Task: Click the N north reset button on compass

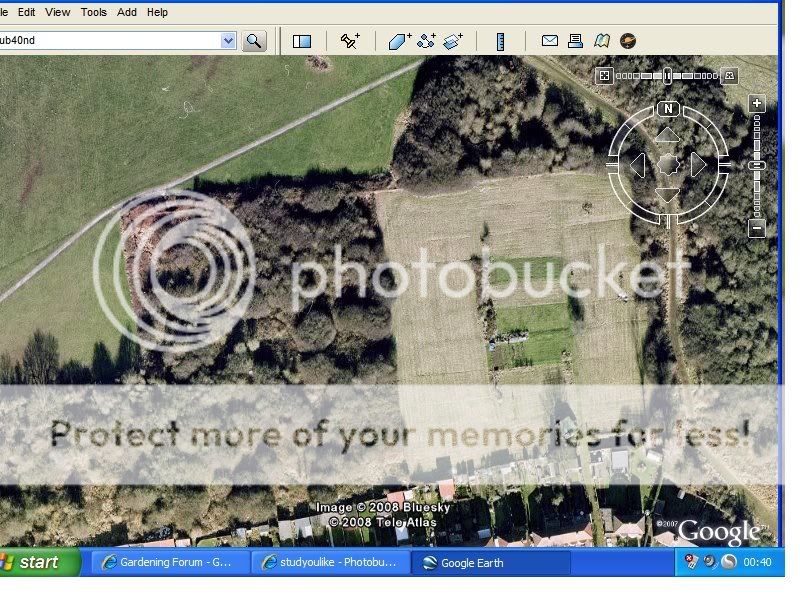Action: (668, 108)
